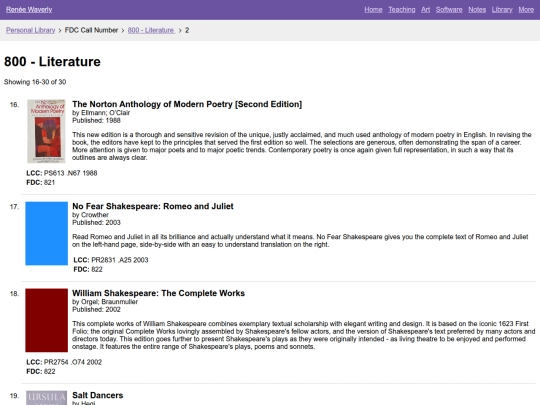Click the list number 16 marker
Screen dimensions: 540x405
tap(14, 105)
